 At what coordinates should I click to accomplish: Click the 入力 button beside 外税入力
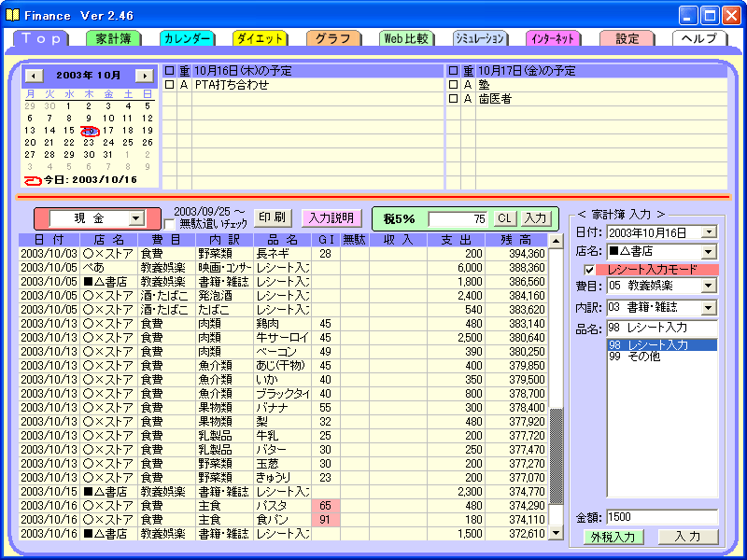(688, 538)
